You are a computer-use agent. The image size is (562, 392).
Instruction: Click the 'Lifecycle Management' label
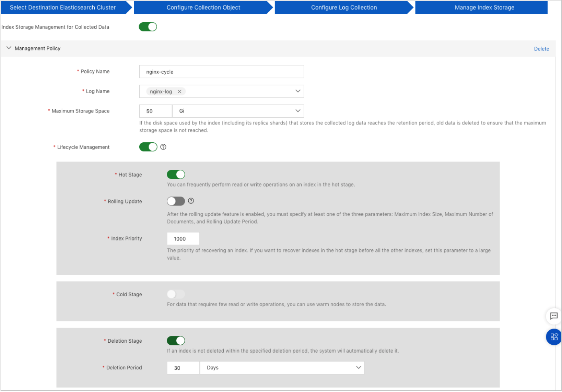pos(83,147)
